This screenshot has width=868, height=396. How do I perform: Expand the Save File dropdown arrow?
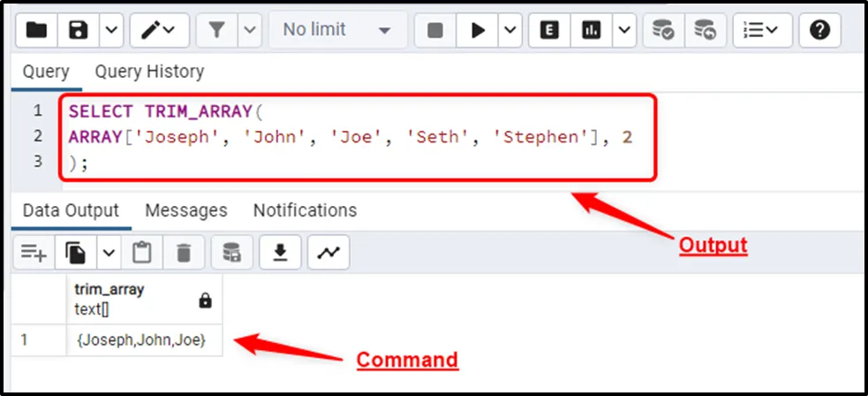pos(110,30)
